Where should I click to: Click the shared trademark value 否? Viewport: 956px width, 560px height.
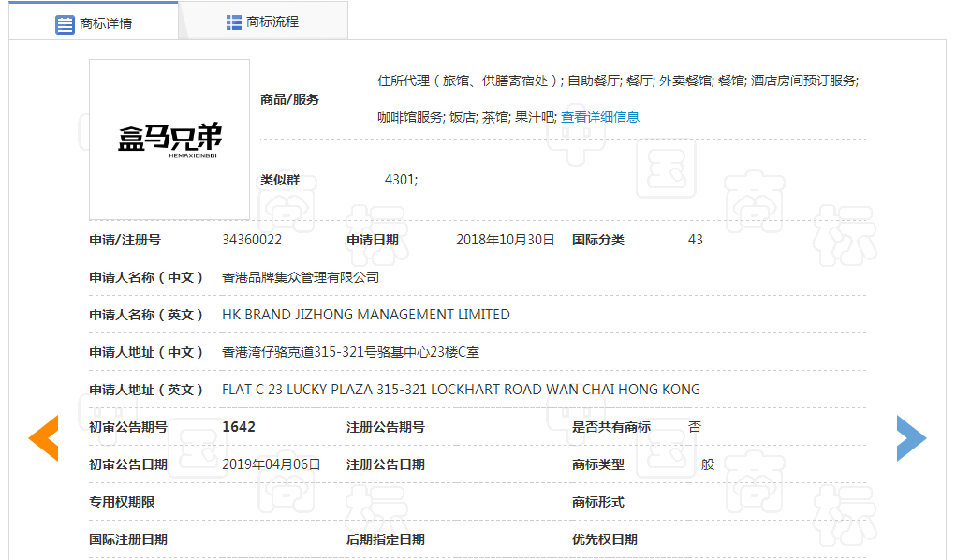coord(694,427)
